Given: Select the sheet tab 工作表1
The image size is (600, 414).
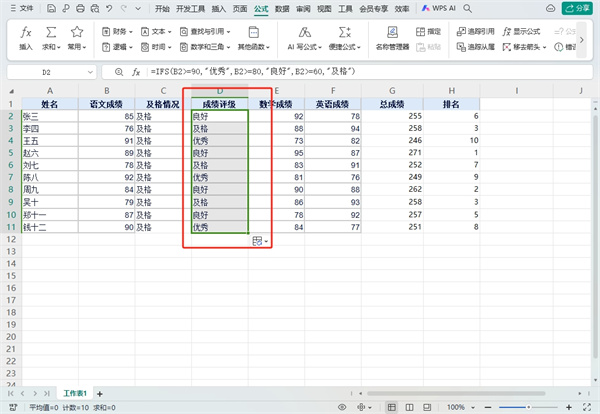Looking at the screenshot, I should click(x=77, y=394).
